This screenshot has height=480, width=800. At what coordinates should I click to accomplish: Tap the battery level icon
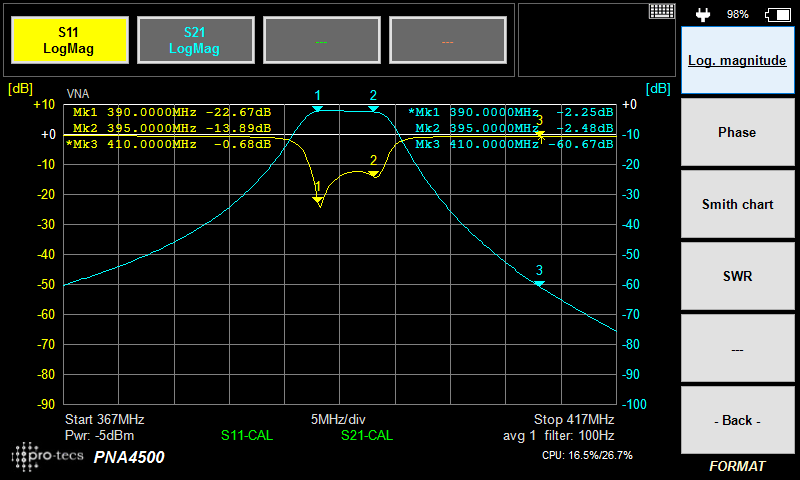[x=776, y=14]
